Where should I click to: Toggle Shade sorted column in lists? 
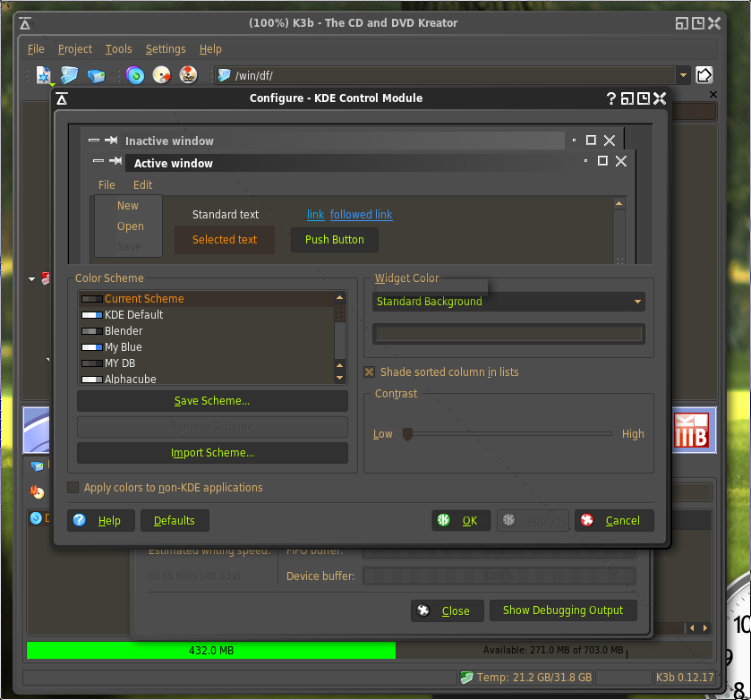pyautogui.click(x=370, y=371)
